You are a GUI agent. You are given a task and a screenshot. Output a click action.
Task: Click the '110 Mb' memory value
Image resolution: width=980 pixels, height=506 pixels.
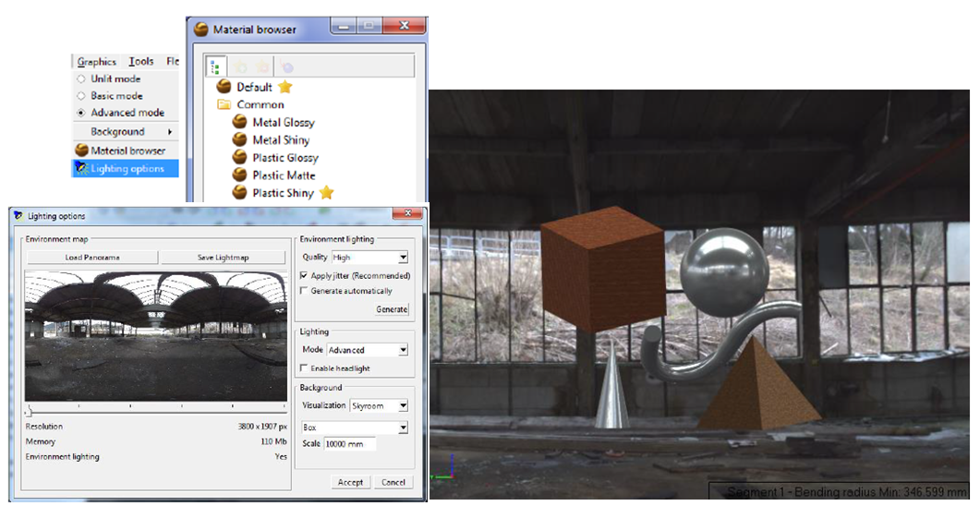273,441
